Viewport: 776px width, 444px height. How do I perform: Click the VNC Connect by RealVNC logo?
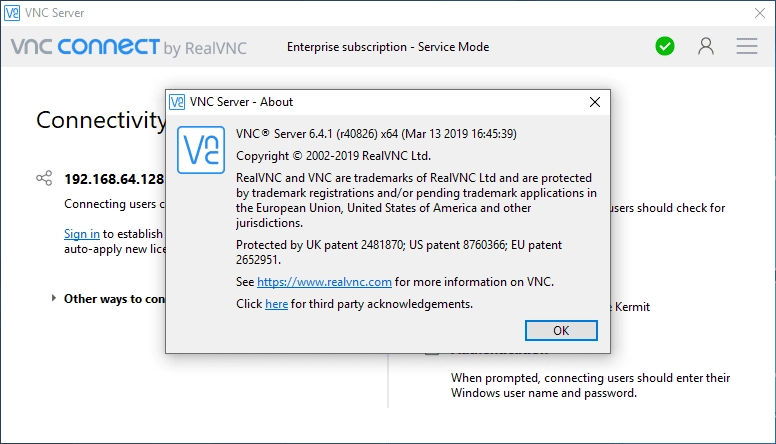pyautogui.click(x=129, y=48)
